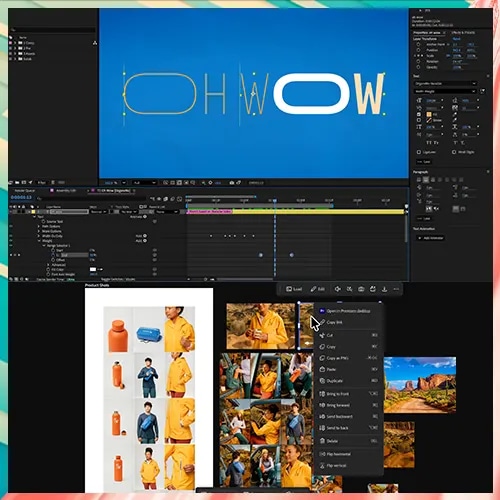Viewport: 500px width, 500px height.
Task: Click the All Caps TT style button
Action: (429, 143)
